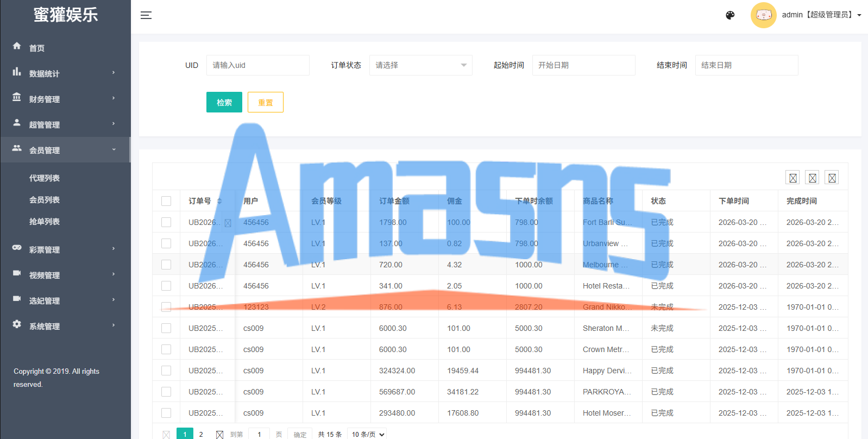The image size is (868, 439).
Task: Open the 10 条/页 page size selector
Action: pyautogui.click(x=367, y=434)
